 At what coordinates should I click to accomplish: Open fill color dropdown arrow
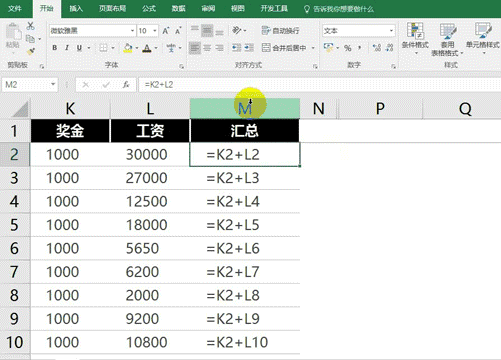click(137, 48)
